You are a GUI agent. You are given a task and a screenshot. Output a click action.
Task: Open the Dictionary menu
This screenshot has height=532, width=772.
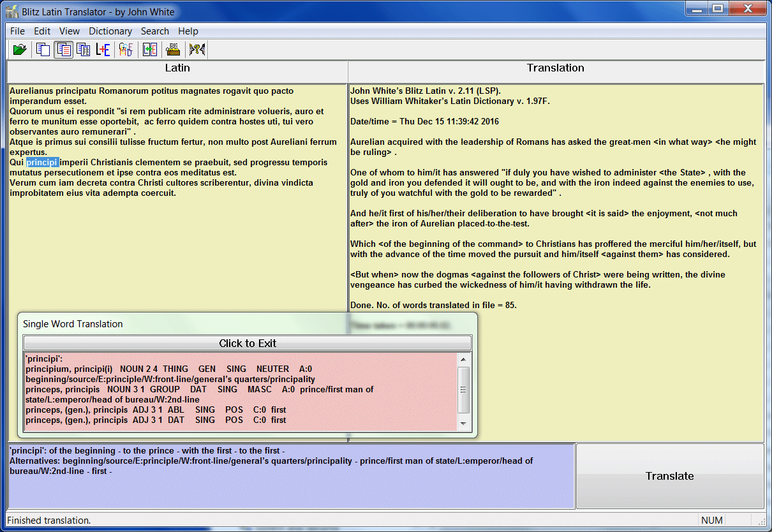coord(110,31)
